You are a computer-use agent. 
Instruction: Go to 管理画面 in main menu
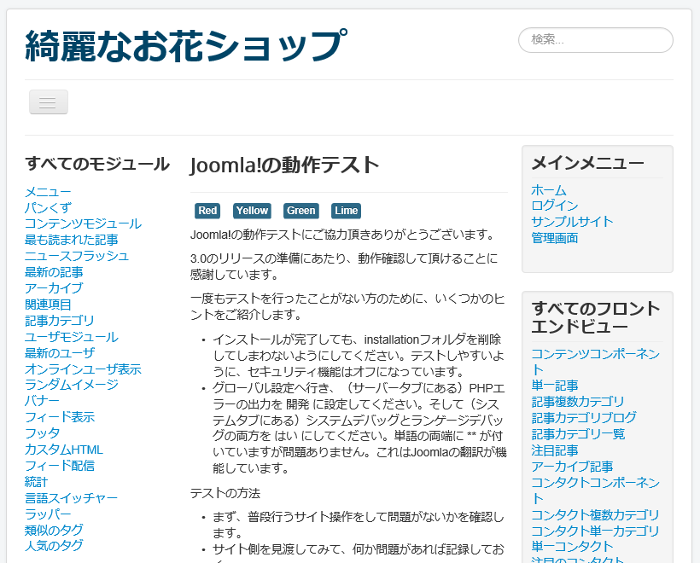click(x=554, y=238)
